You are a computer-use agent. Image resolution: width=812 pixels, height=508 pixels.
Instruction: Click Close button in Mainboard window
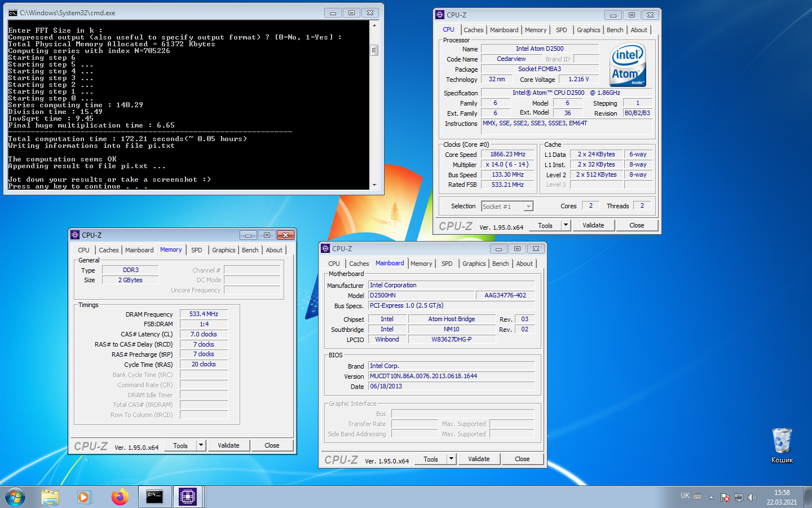pos(522,459)
